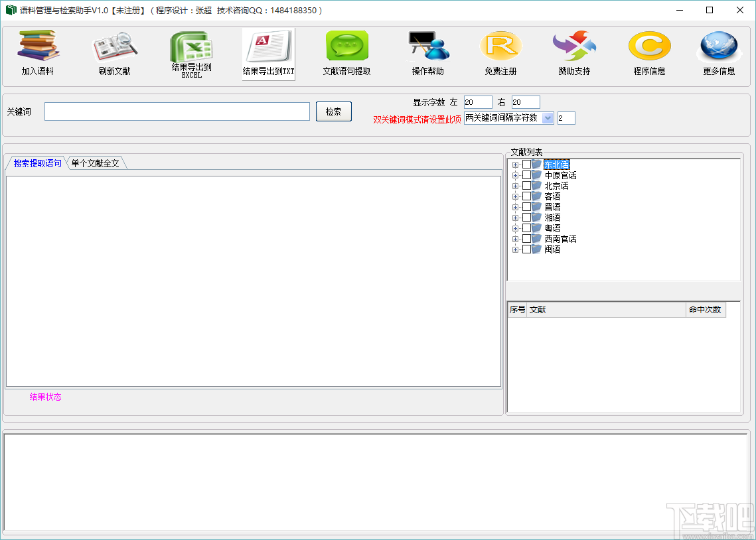The height and width of the screenshot is (540, 756).
Task: Click the 结果状态 status text
Action: tap(45, 397)
